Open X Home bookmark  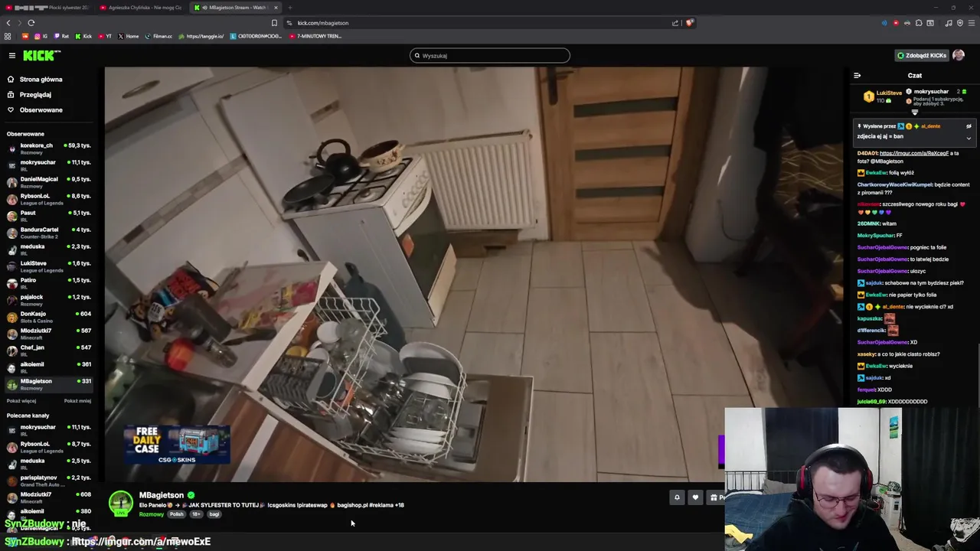click(128, 36)
